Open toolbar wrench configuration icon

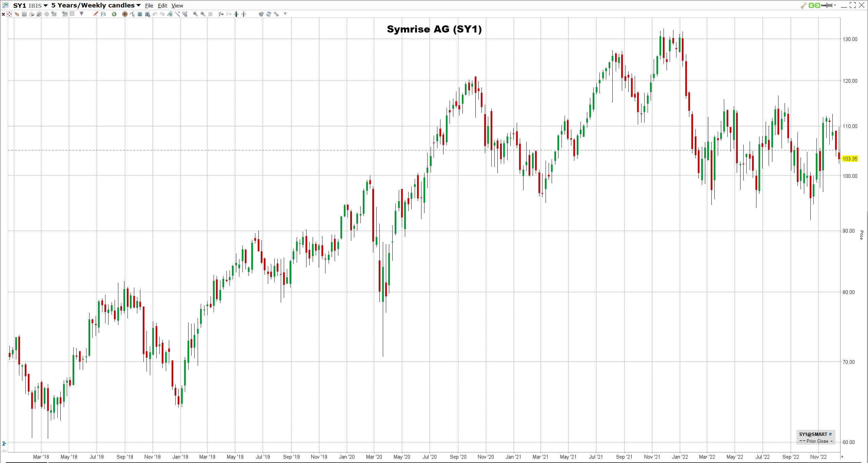pos(276,14)
